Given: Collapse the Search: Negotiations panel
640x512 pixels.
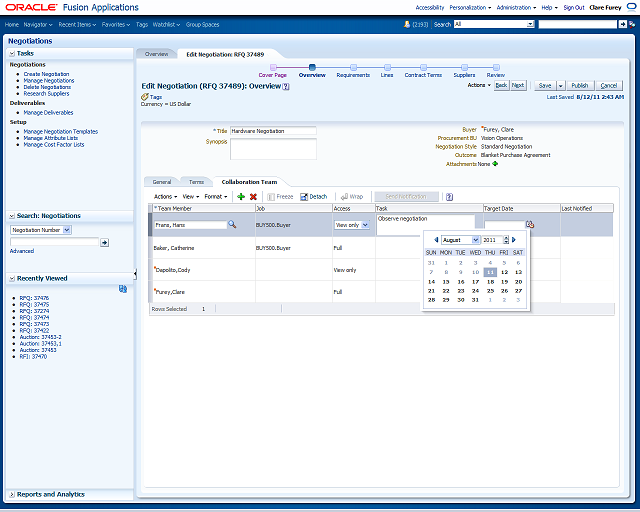Looking at the screenshot, I should pyautogui.click(x=12, y=216).
